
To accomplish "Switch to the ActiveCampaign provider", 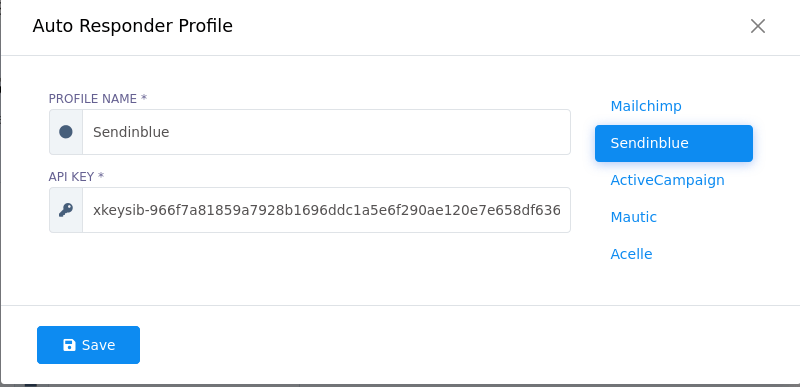I will (x=667, y=180).
